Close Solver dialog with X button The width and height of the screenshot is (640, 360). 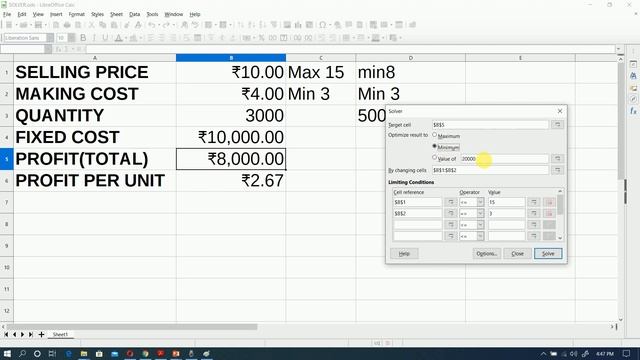[x=560, y=111]
